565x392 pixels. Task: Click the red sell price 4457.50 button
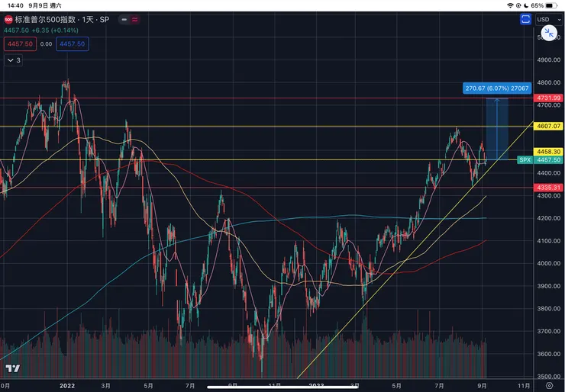(20, 44)
